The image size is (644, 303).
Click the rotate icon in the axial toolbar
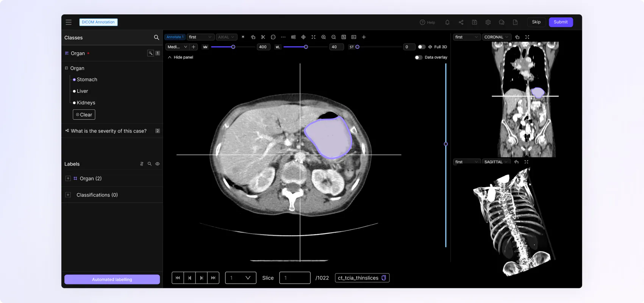pos(253,37)
